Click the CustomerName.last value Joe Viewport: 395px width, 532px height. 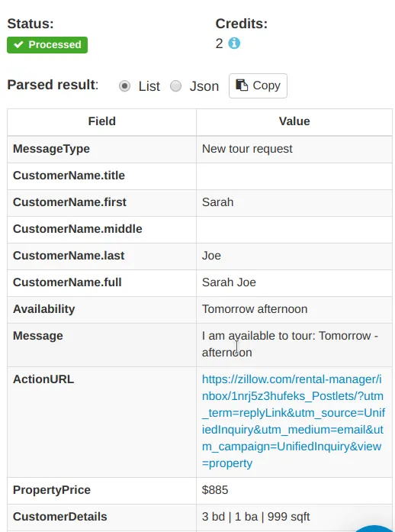point(211,256)
